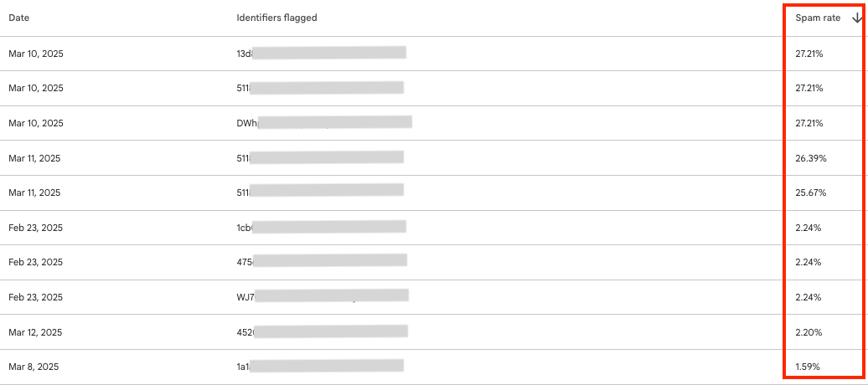Viewport: 868px width, 385px height.
Task: Select the 26.39% spam rate value
Action: pos(810,158)
